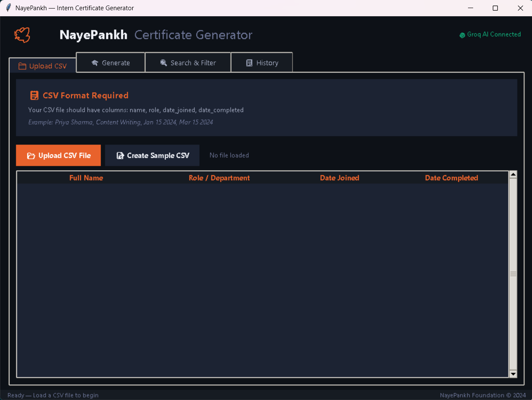Click the 'Ready — Load a CSV file to begin' status
Image resolution: width=532 pixels, height=400 pixels.
(x=53, y=395)
